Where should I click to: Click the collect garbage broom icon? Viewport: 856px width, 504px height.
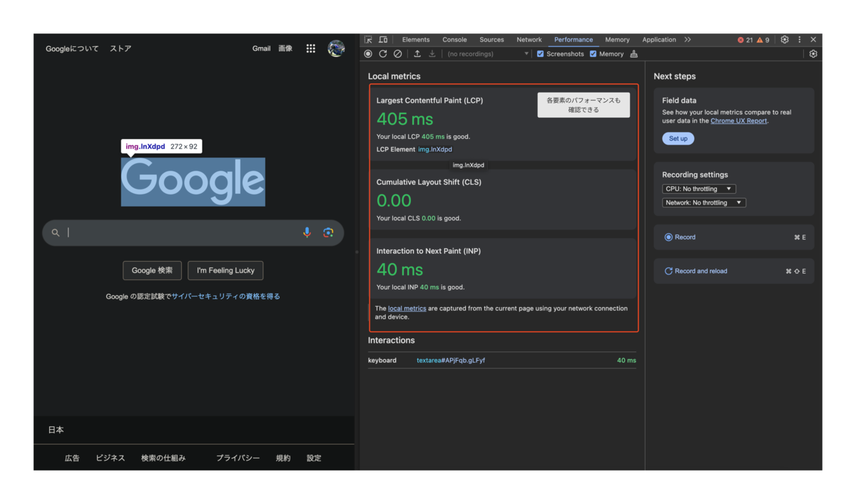[x=633, y=53]
